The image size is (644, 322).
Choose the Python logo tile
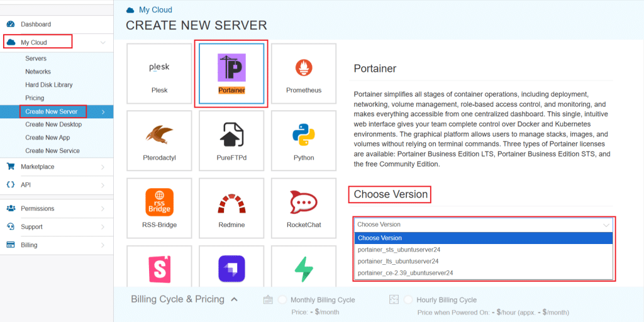click(304, 135)
